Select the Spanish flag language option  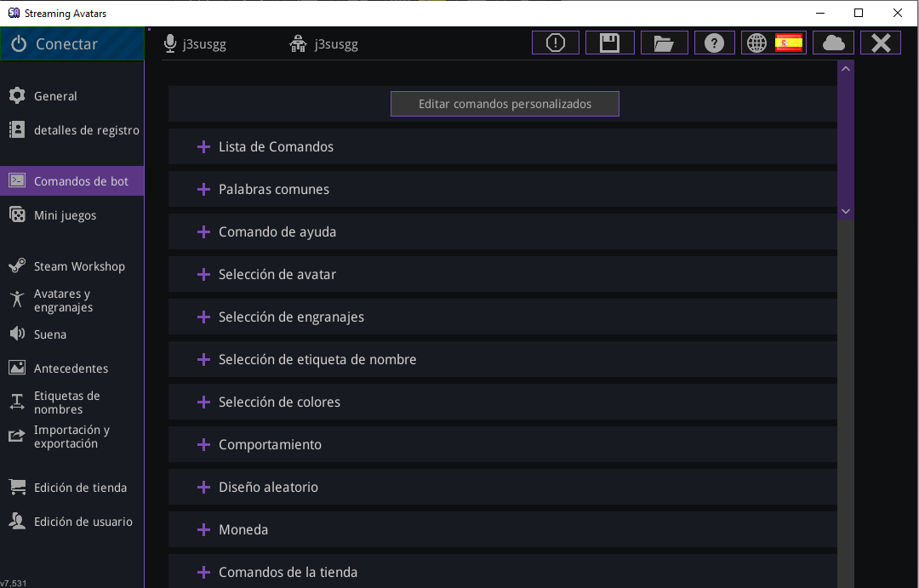[x=789, y=42]
